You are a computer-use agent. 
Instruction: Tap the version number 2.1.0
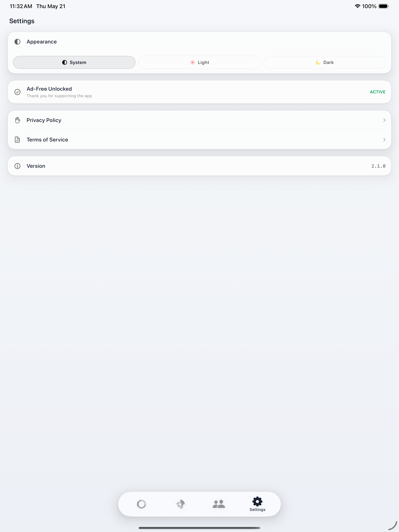[x=378, y=166]
